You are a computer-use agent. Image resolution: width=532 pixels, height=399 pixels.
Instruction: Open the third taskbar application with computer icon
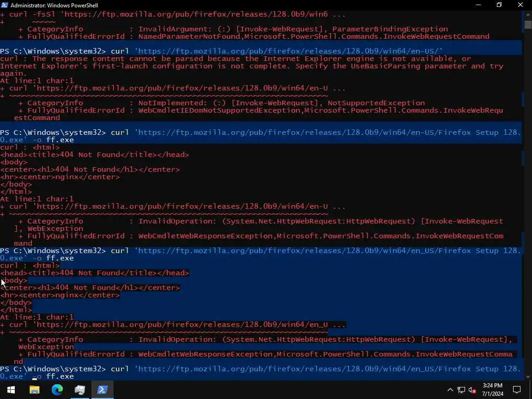click(x=80, y=390)
